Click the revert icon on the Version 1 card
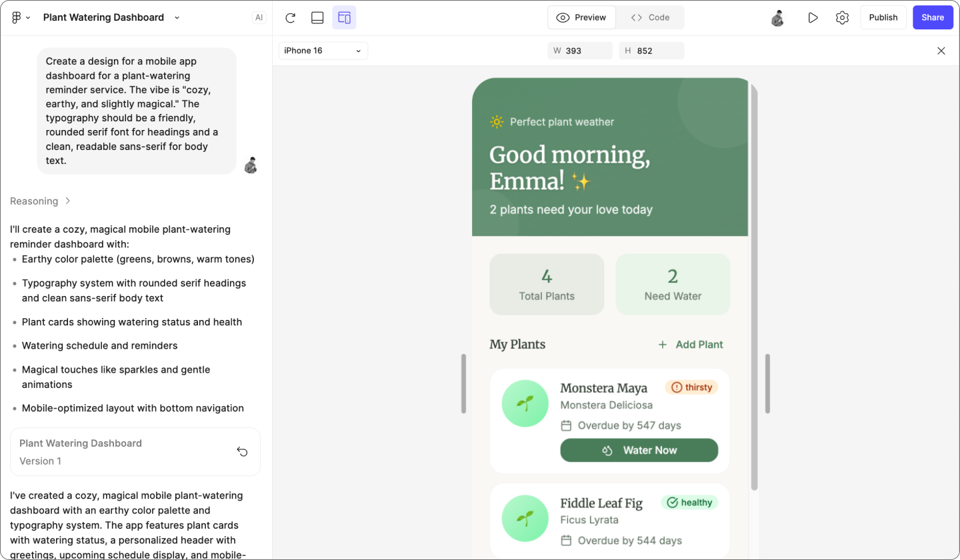This screenshot has width=960, height=560. 243,451
